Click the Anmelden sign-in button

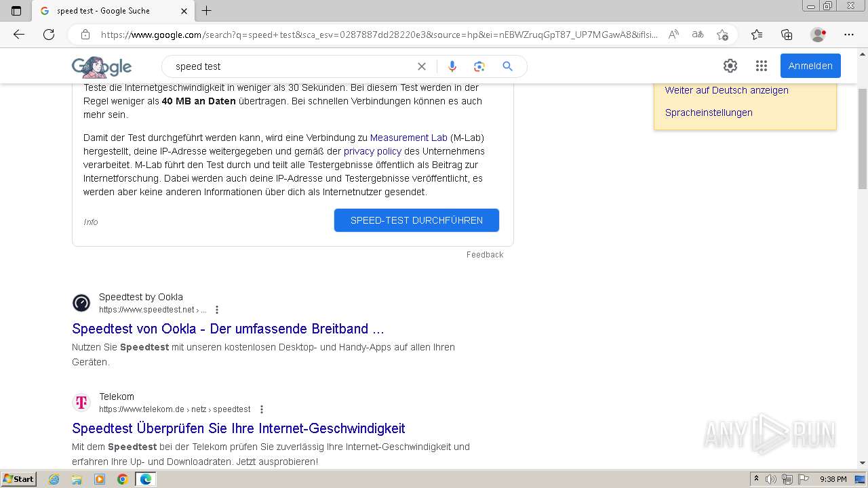point(810,66)
